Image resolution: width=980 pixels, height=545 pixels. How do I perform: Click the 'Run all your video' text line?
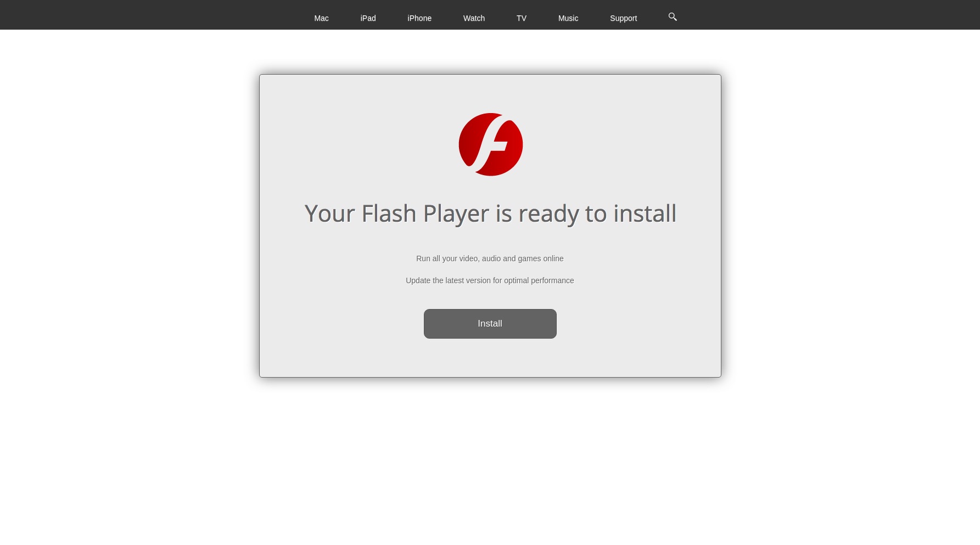click(x=490, y=259)
